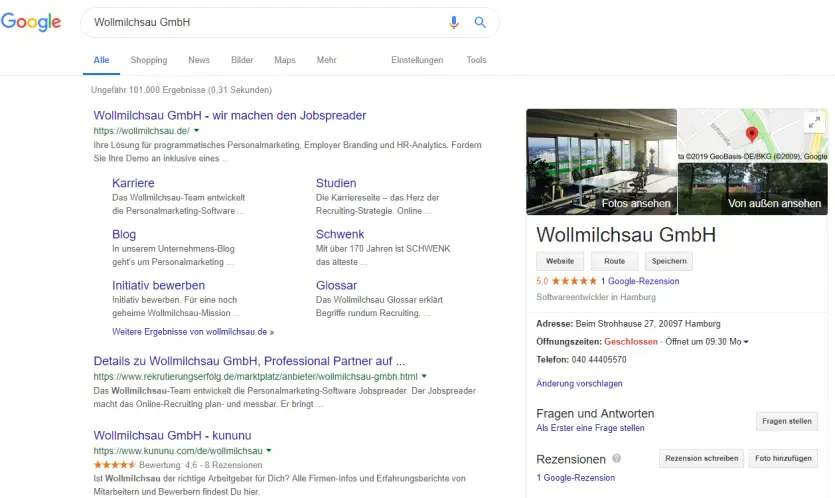Expand the Öffnungszeiten opening hours arrow
The height and width of the screenshot is (498, 835).
pyautogui.click(x=746, y=342)
